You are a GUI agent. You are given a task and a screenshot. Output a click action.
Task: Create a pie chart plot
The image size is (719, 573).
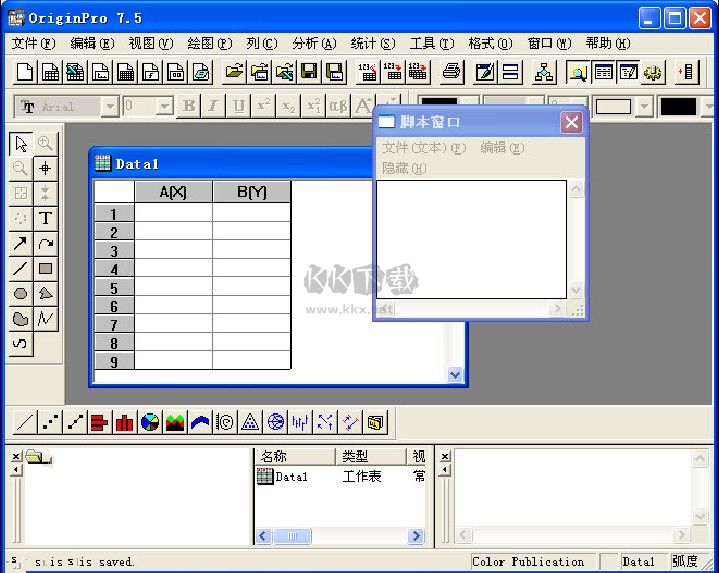click(150, 422)
